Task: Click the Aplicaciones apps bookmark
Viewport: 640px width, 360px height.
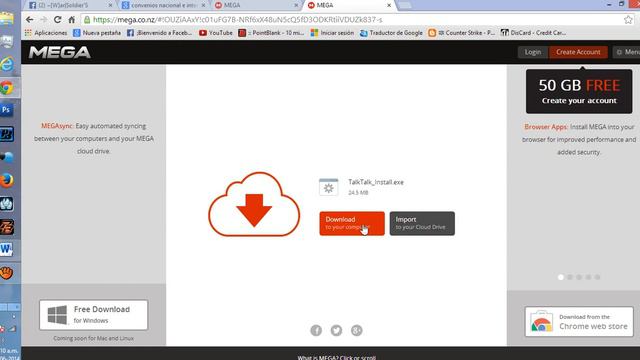Action: [x=46, y=33]
